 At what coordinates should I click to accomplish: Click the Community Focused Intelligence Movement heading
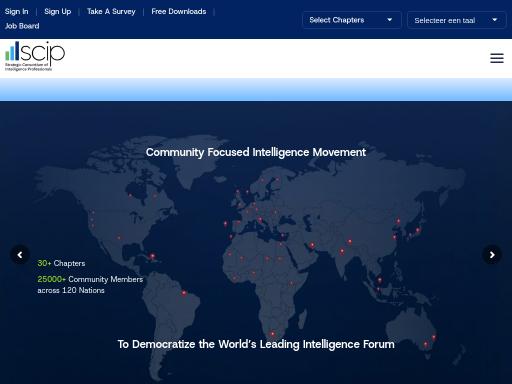[256, 152]
